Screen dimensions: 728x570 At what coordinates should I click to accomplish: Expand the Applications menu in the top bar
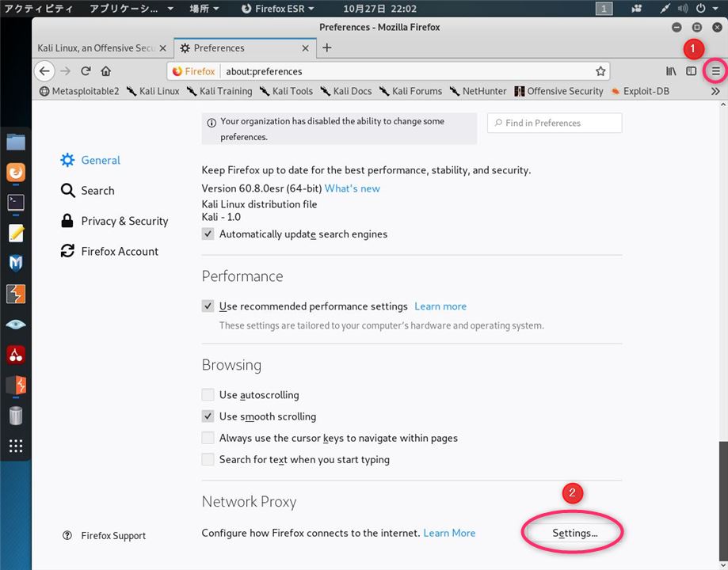pyautogui.click(x=131, y=9)
